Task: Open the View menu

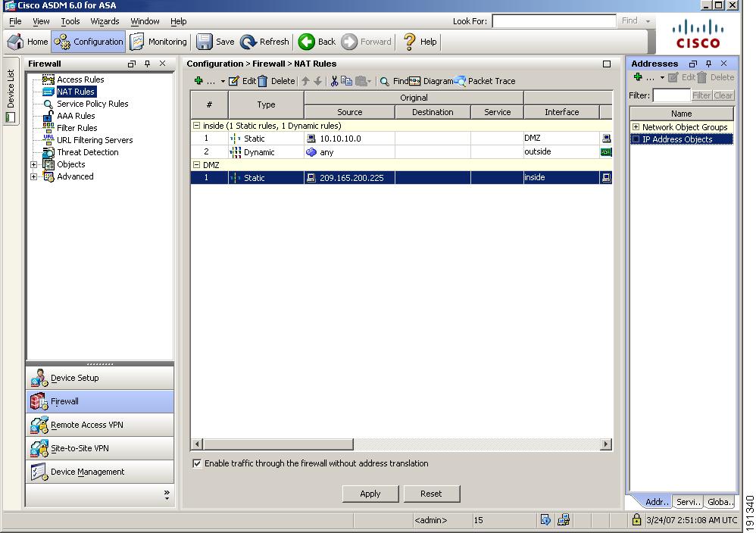Action: (41, 21)
